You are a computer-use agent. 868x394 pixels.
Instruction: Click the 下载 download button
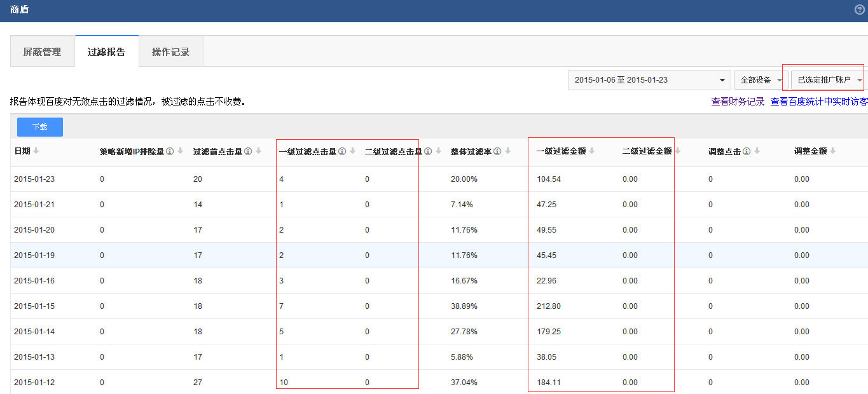[x=39, y=127]
